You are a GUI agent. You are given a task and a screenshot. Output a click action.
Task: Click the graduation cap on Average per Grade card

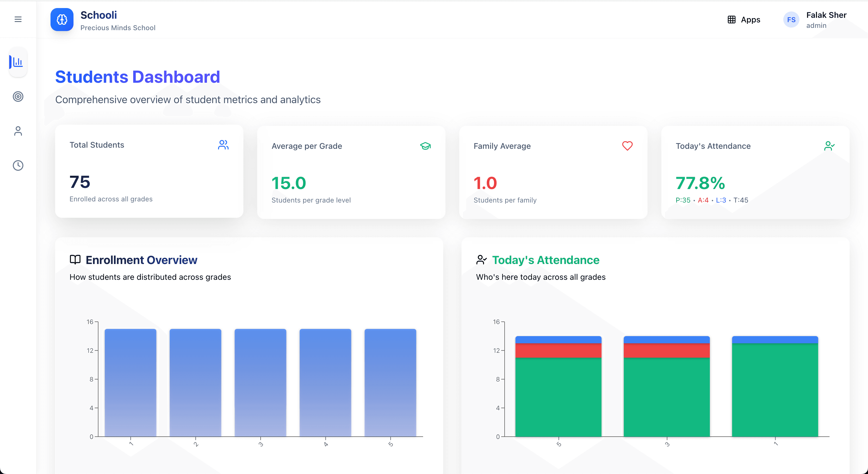[425, 146]
